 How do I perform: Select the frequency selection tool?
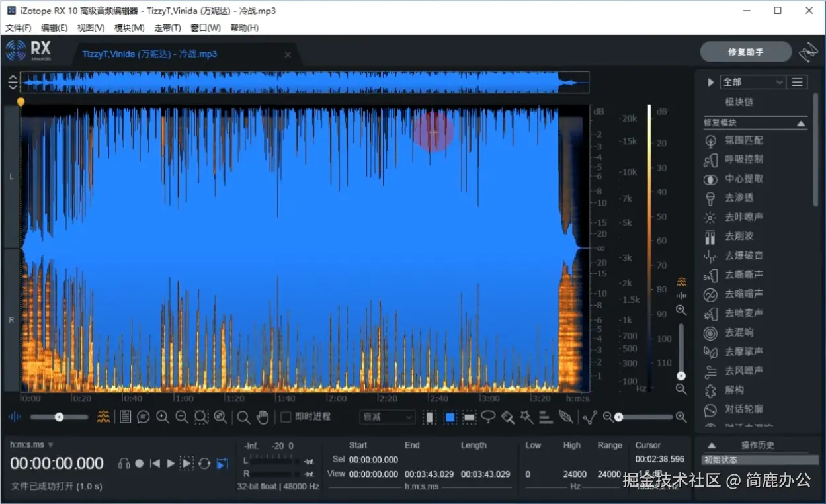coord(470,417)
